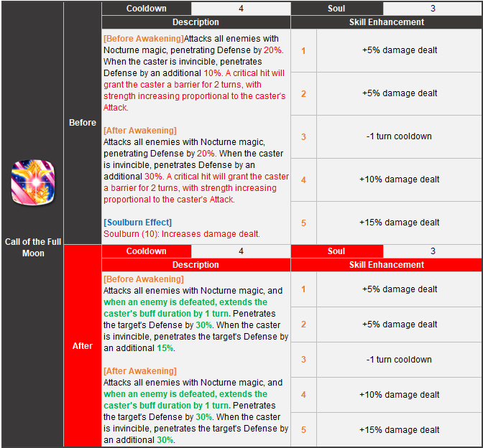Click soul value '3' in After section
Image resolution: width=483 pixels, height=448 pixels.
tap(433, 251)
